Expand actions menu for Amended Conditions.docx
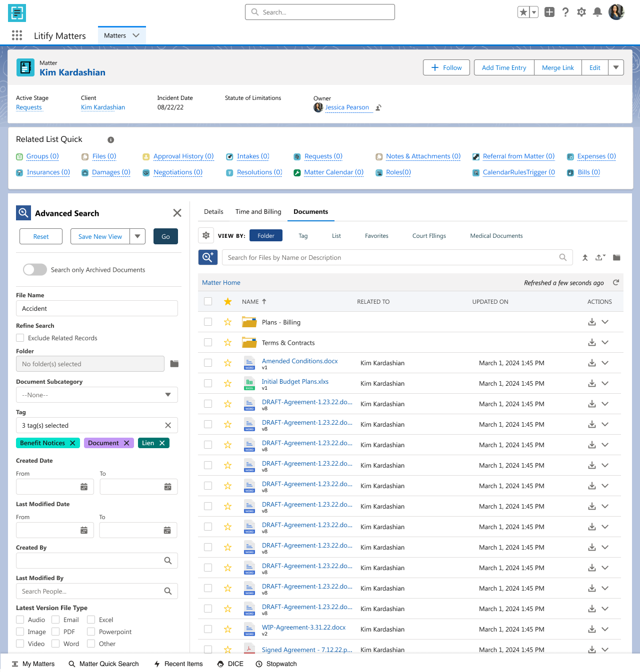 605,363
